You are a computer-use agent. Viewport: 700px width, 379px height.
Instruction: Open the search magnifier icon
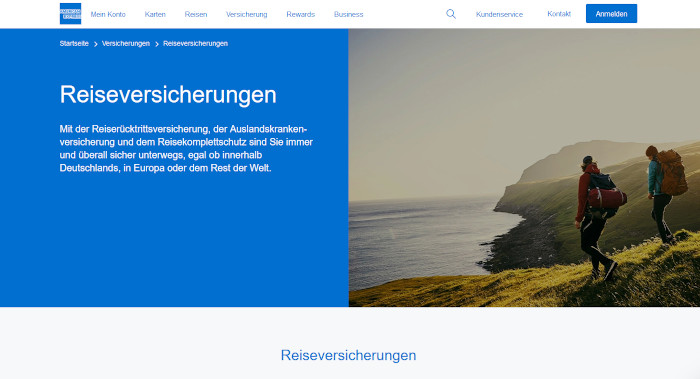[451, 14]
